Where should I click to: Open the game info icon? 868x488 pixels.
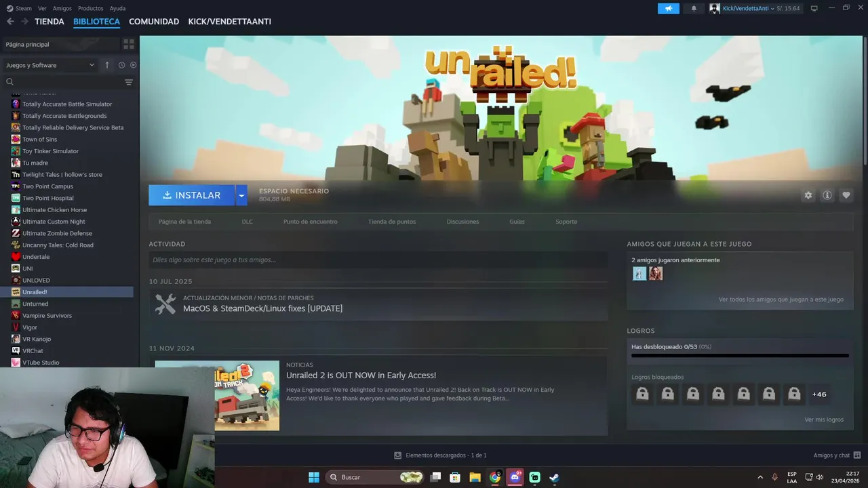(827, 195)
